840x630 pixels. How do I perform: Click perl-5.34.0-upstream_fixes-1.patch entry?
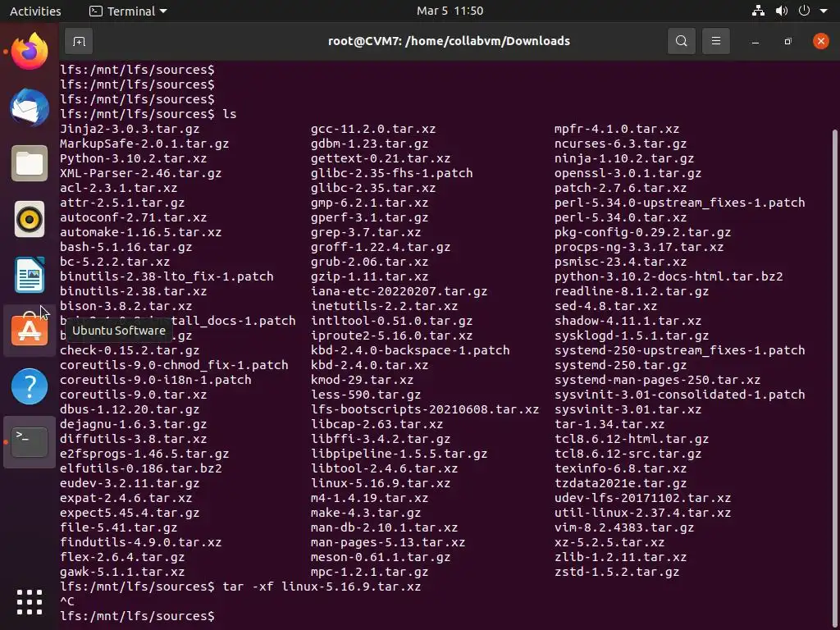[x=679, y=203]
